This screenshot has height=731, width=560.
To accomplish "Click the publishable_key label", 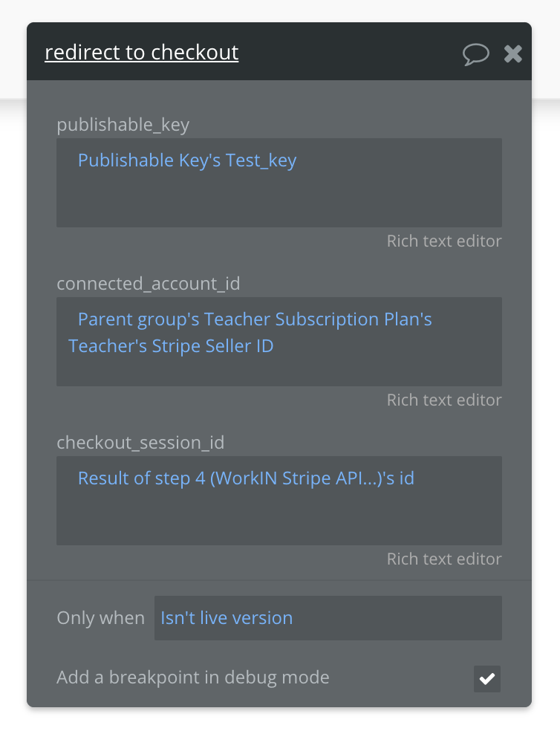I will pyautogui.click(x=123, y=125).
